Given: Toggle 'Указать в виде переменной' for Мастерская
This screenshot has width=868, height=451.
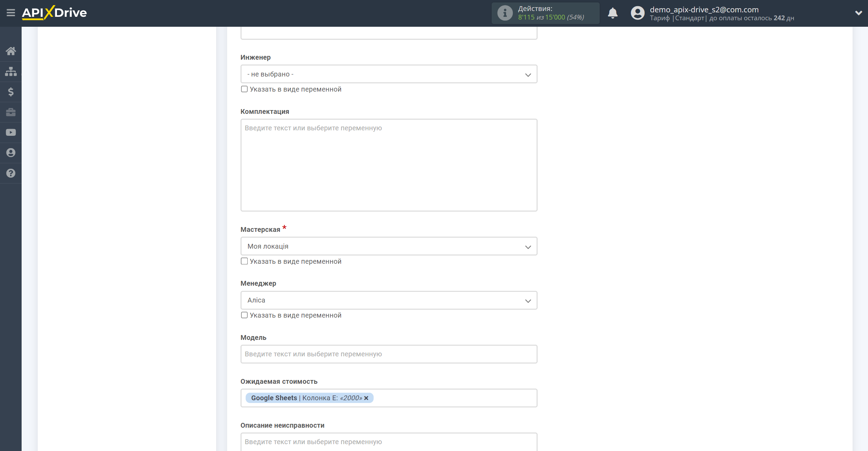Looking at the screenshot, I should click(244, 261).
